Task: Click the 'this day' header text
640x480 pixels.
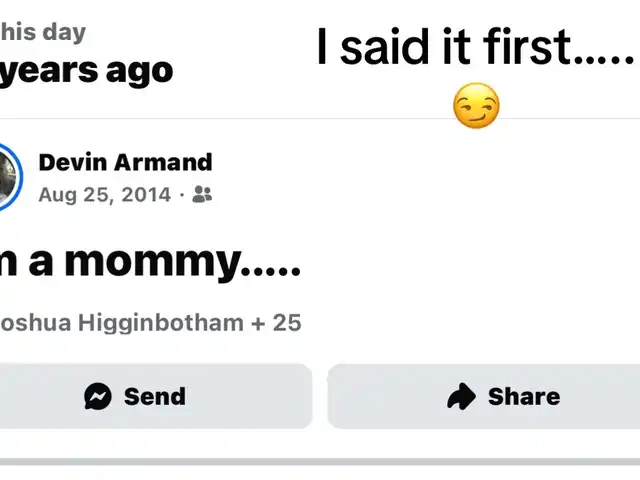Action: pos(43,32)
